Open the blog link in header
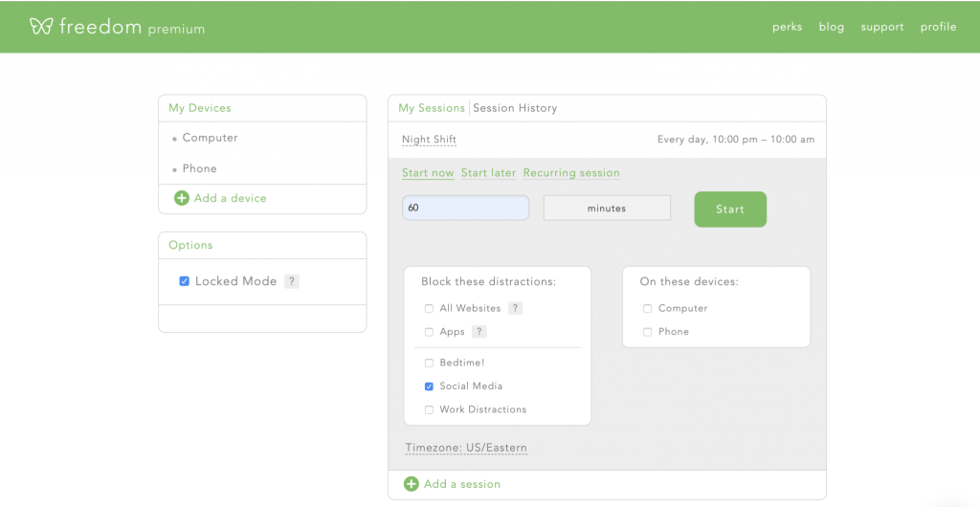 tap(832, 27)
